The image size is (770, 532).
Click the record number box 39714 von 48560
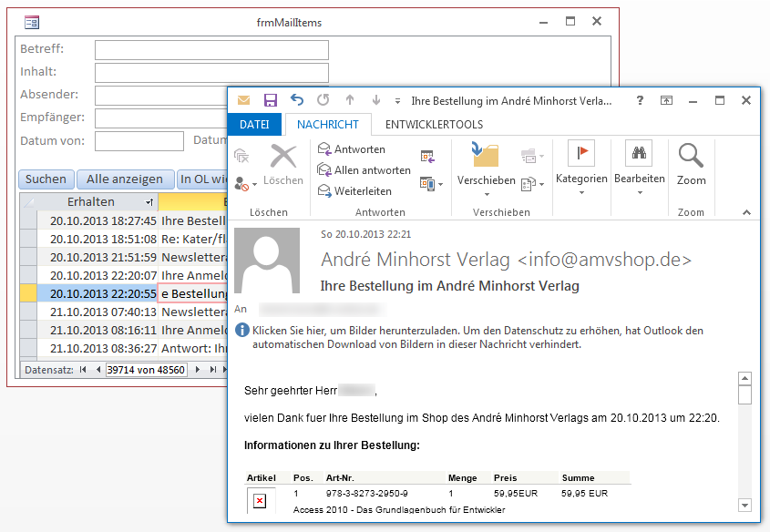click(x=147, y=370)
